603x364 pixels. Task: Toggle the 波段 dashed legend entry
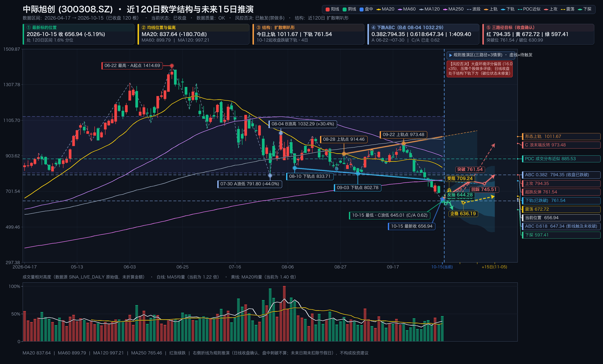click(474, 9)
